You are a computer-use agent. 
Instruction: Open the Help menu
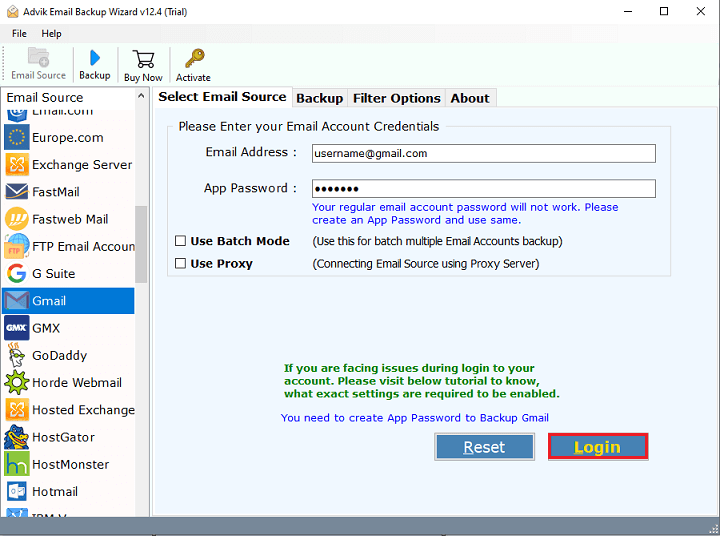click(x=51, y=34)
